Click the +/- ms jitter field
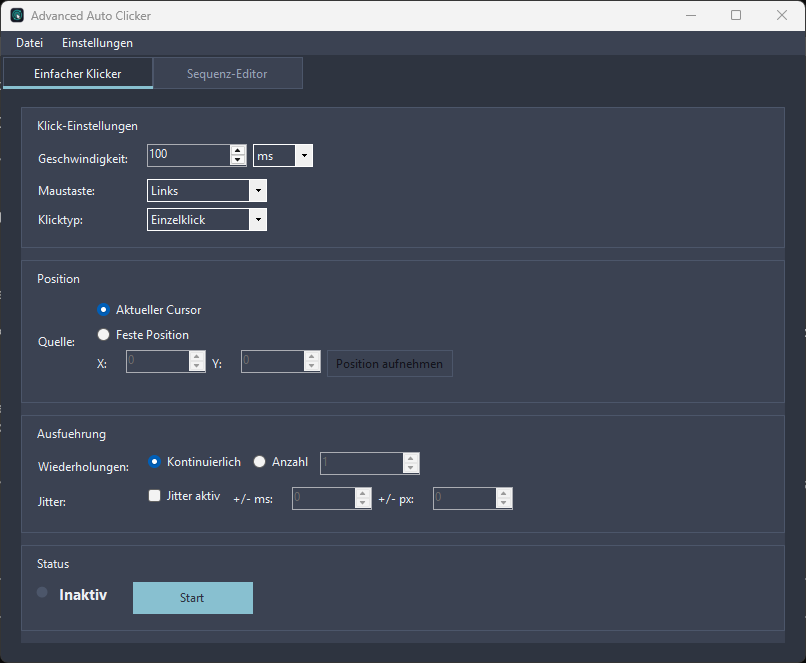The image size is (806, 663). (324, 499)
